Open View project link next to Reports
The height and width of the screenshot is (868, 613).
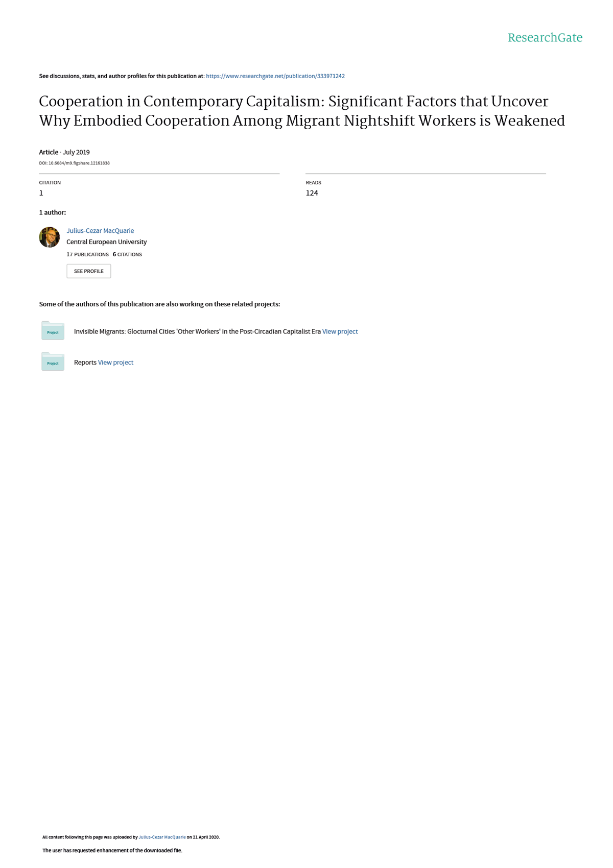point(116,363)
